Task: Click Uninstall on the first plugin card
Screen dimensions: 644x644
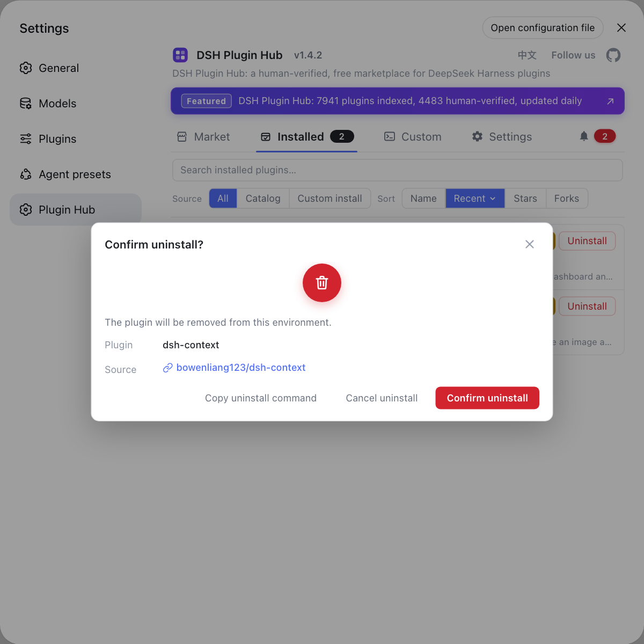Action: [587, 241]
